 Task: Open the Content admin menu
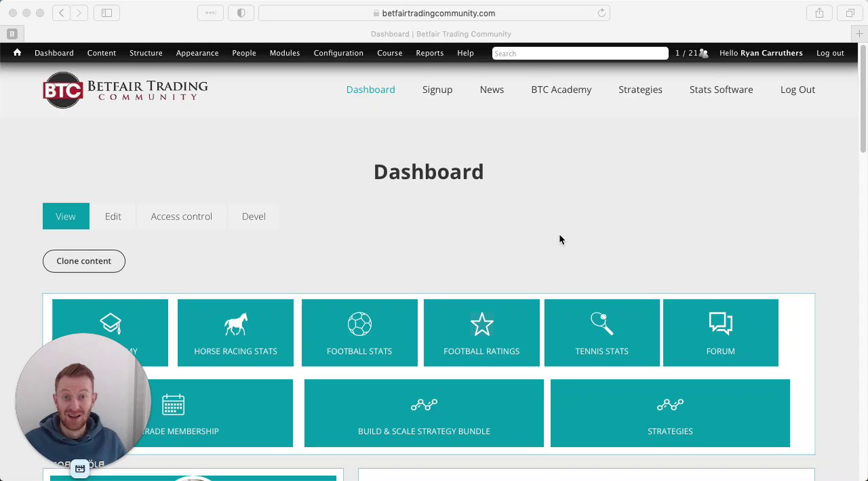tap(101, 53)
